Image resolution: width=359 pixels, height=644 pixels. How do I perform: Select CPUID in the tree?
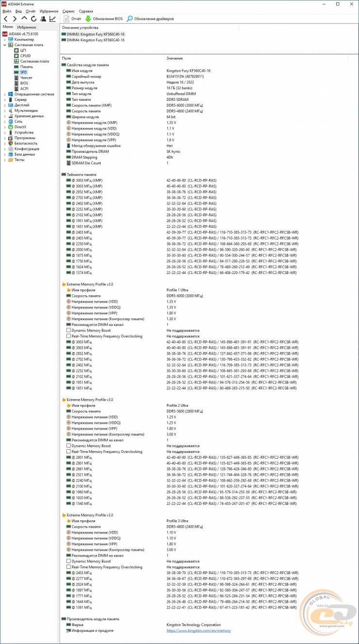[x=22, y=56]
